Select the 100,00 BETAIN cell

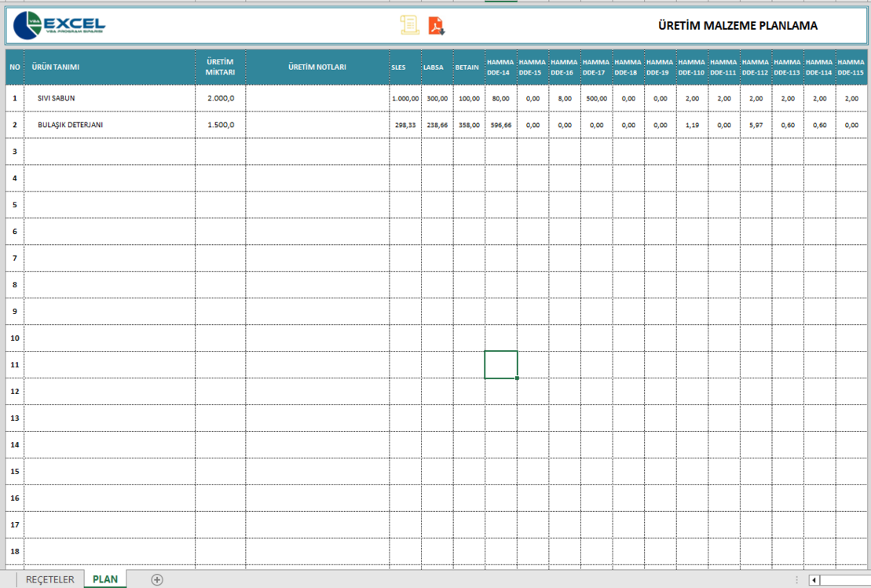pyautogui.click(x=469, y=98)
